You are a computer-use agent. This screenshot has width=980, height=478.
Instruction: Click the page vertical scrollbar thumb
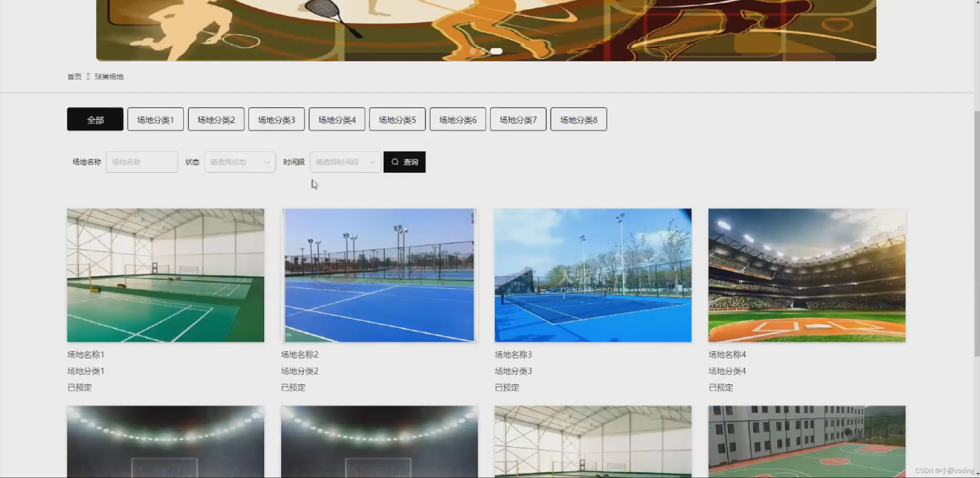[977, 234]
